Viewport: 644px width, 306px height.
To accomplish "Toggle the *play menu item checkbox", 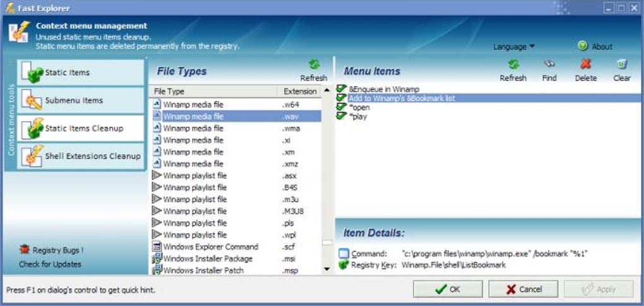I will click(342, 116).
